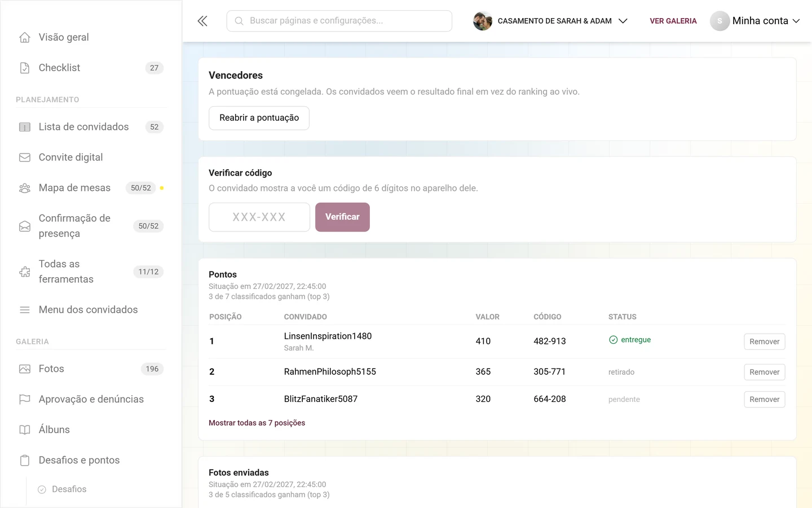
Task: Click the Desafios check-circle icon
Action: click(x=42, y=489)
